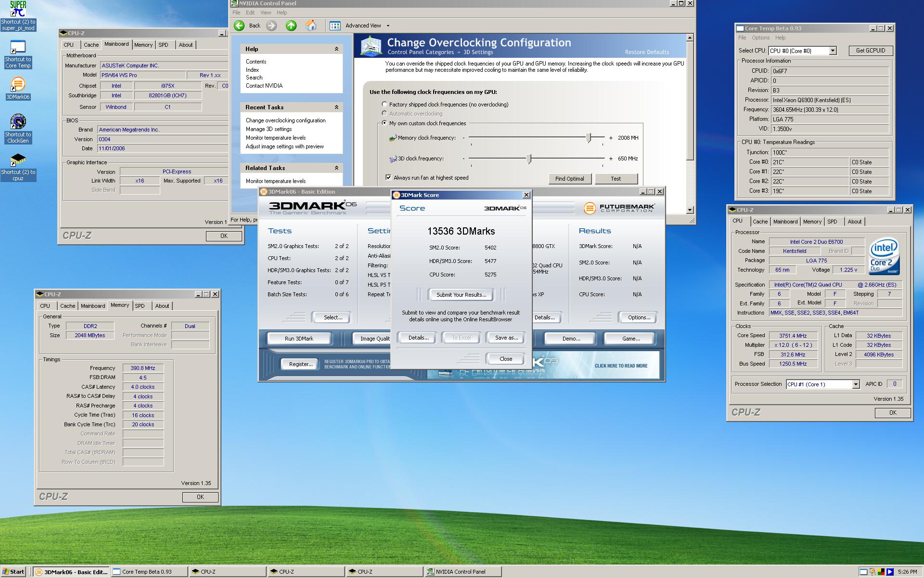Click the BIOS Version field 0304
The image size is (924, 578).
click(162, 139)
